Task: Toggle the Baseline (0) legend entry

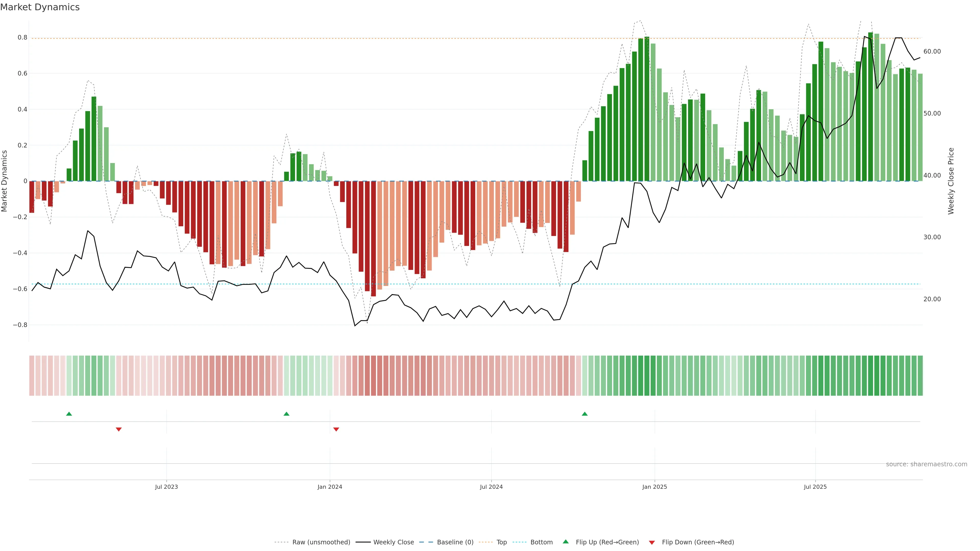Action: [455, 542]
